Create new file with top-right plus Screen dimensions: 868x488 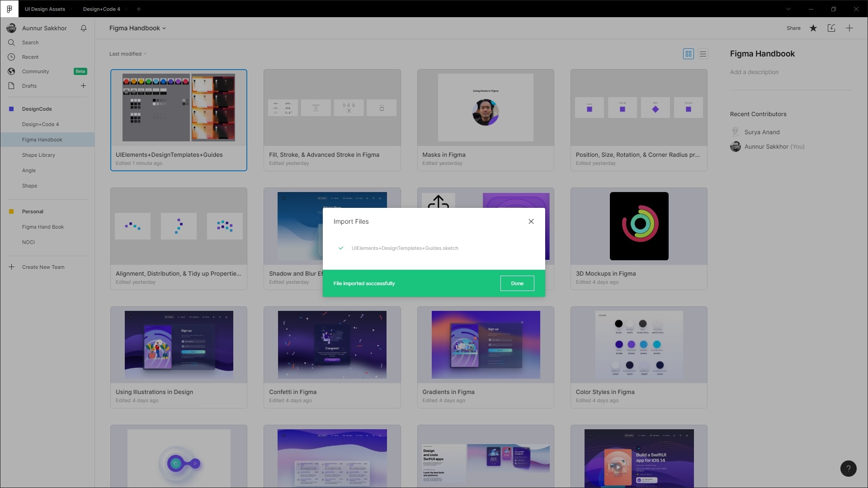[x=849, y=28]
